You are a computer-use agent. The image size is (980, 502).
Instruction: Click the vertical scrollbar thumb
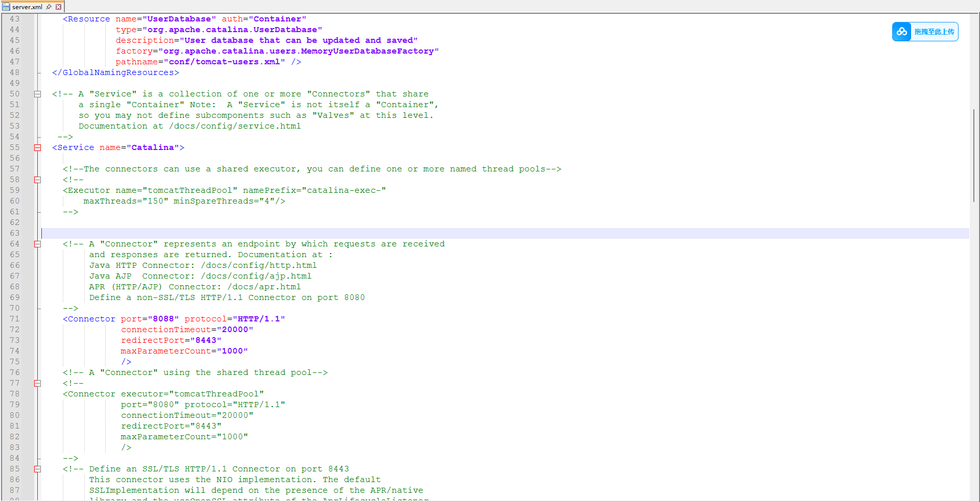[x=974, y=155]
